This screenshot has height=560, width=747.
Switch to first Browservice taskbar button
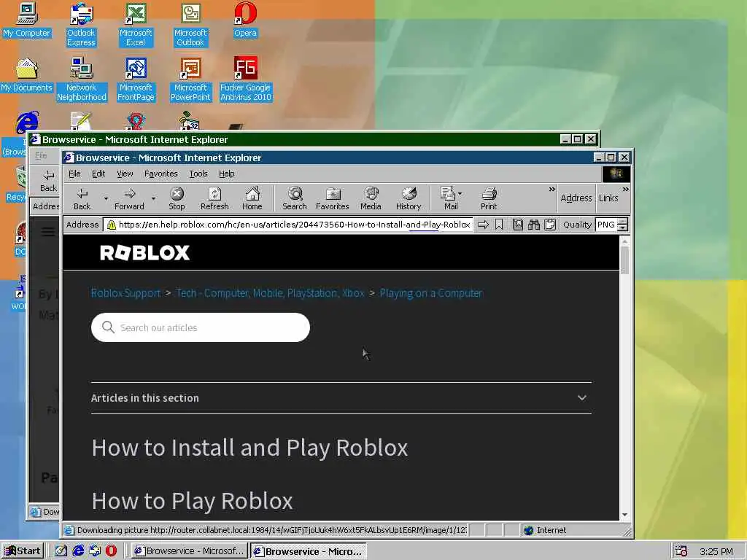coord(190,551)
